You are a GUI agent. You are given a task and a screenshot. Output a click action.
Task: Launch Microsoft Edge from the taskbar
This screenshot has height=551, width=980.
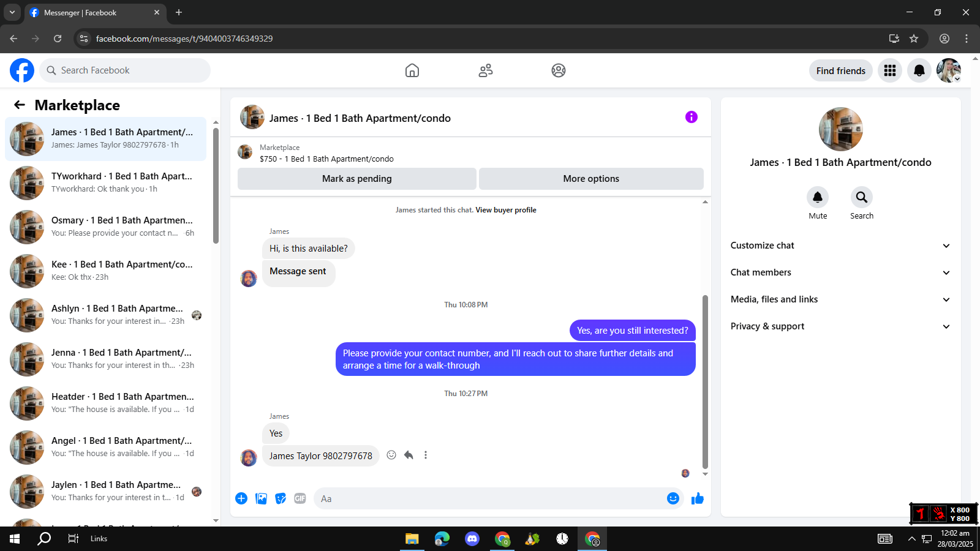point(442,539)
